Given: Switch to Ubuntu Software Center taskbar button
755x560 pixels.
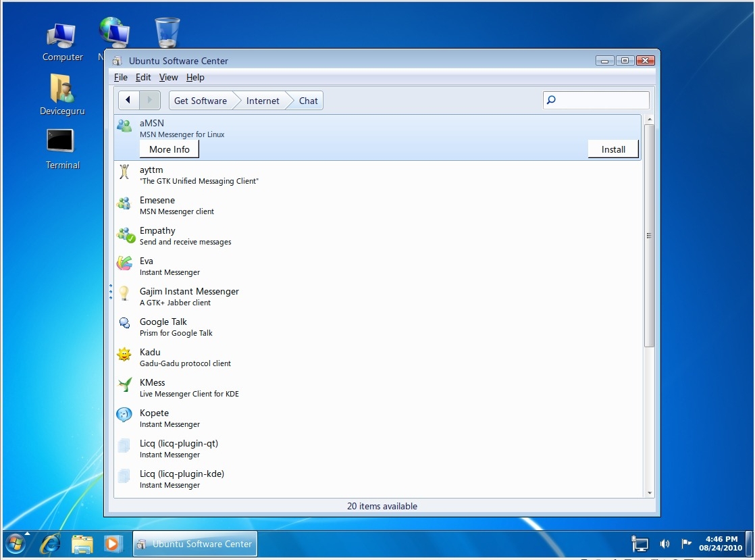Looking at the screenshot, I should [195, 544].
